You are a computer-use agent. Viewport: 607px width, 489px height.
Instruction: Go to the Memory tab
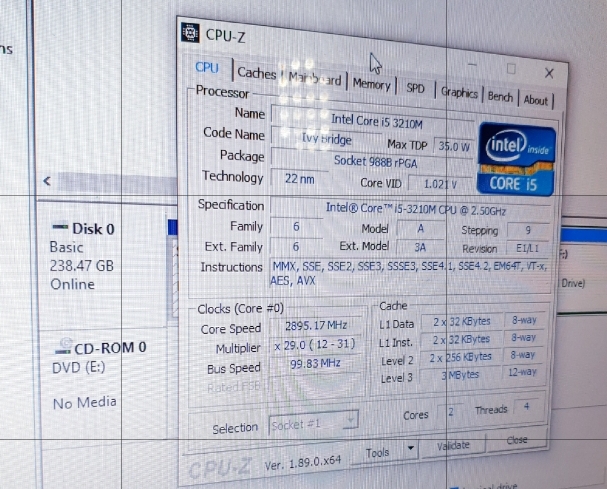(x=370, y=85)
